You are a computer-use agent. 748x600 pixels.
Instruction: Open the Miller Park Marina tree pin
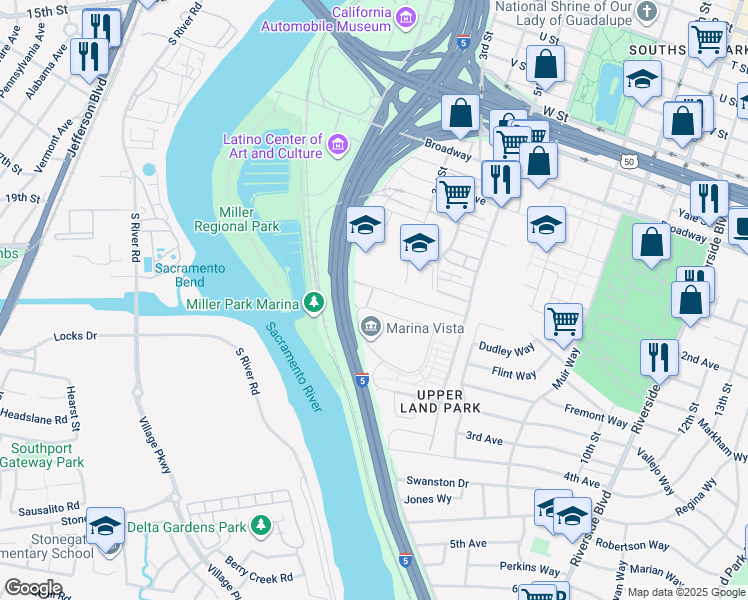click(x=313, y=302)
